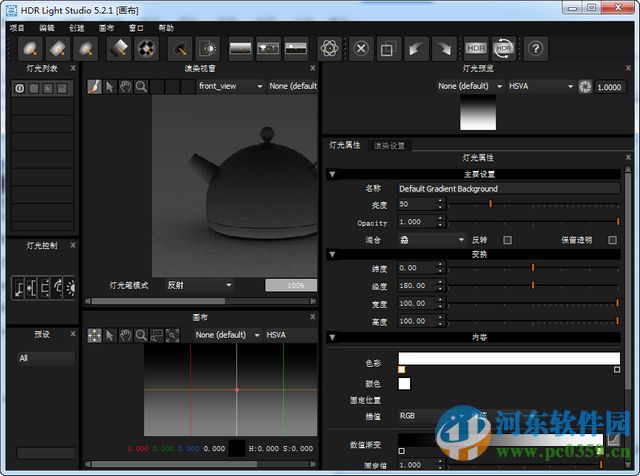Collapse the 内容 section
Image resolution: width=640 pixels, height=476 pixels.
point(332,338)
